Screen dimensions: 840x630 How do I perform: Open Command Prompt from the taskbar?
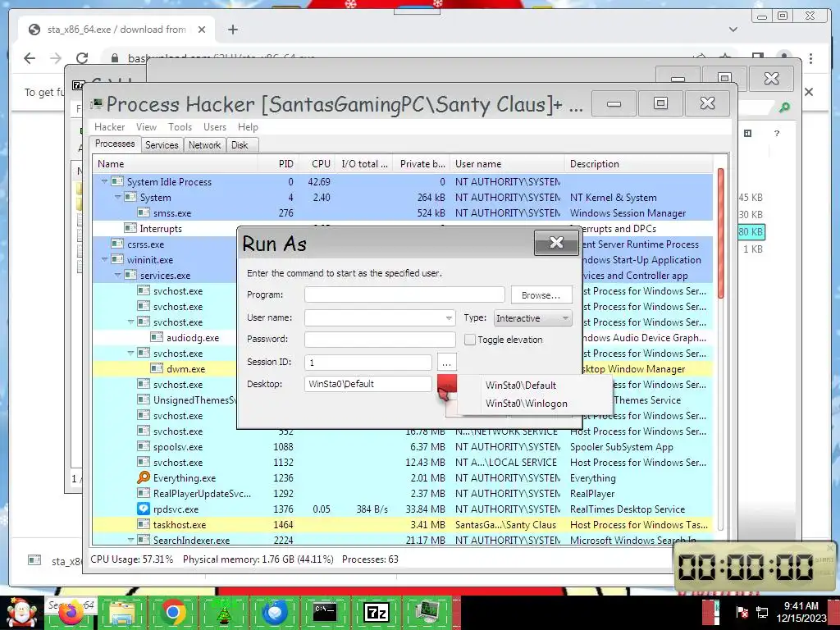[325, 612]
